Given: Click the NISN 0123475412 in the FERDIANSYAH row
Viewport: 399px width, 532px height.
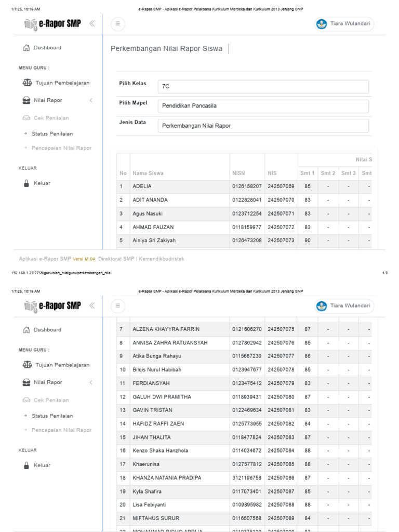Looking at the screenshot, I should point(247,383).
